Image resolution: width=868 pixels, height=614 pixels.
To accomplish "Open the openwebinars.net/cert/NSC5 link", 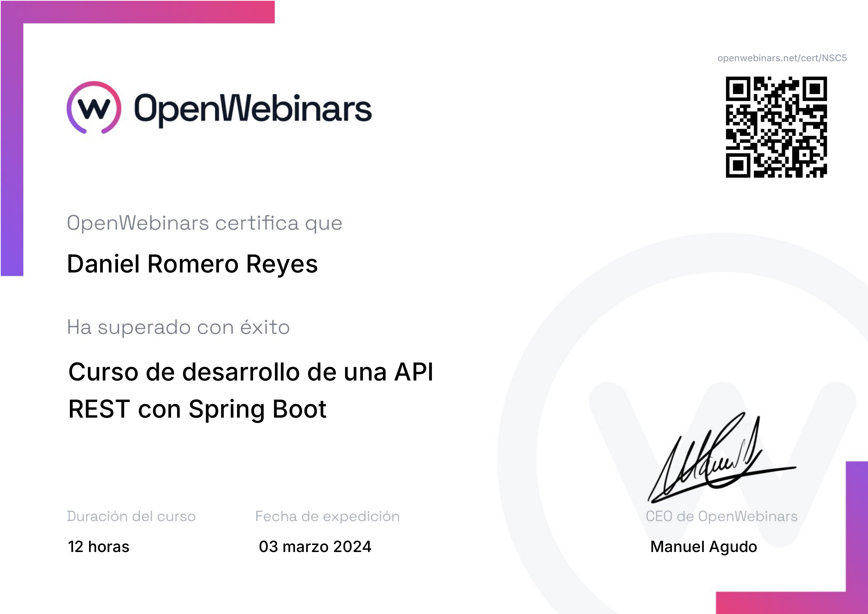I will 782,58.
